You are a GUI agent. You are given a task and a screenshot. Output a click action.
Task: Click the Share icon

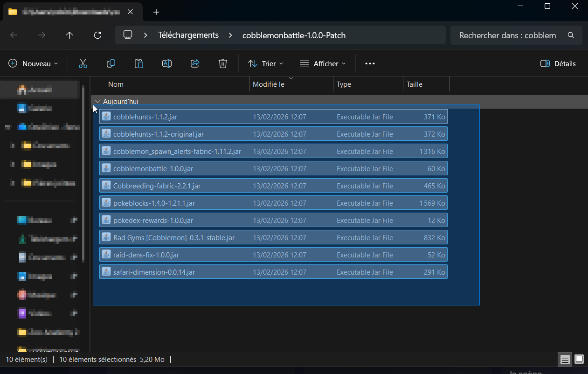pyautogui.click(x=194, y=63)
